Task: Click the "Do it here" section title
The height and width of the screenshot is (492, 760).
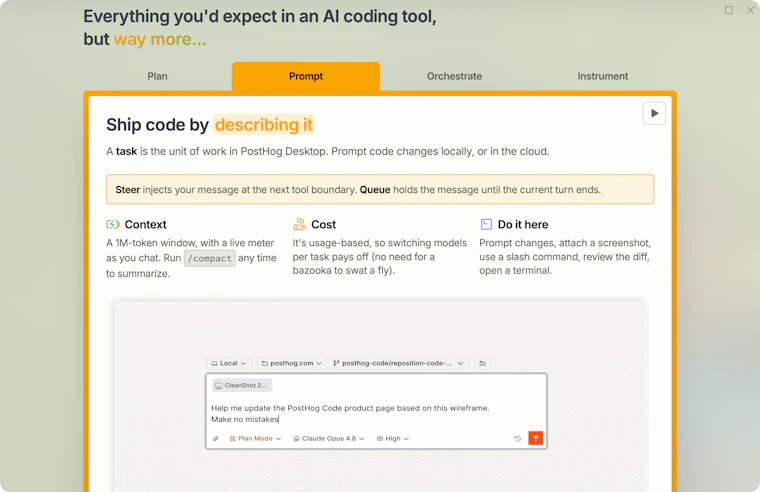Action: click(x=523, y=224)
